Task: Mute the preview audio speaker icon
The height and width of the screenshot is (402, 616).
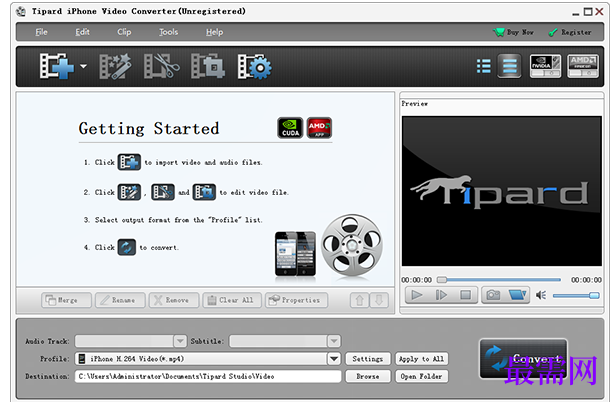Action: pos(541,295)
